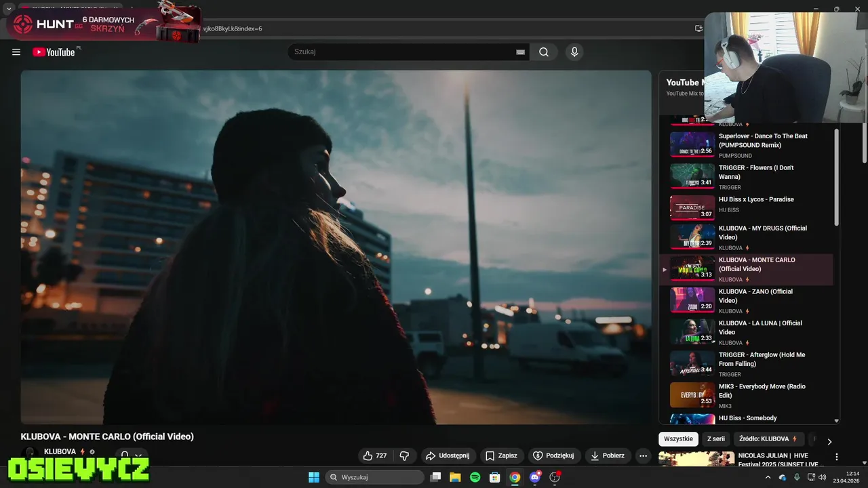Open Chrome tab search dropdown arrow
868x488 pixels.
click(8, 8)
